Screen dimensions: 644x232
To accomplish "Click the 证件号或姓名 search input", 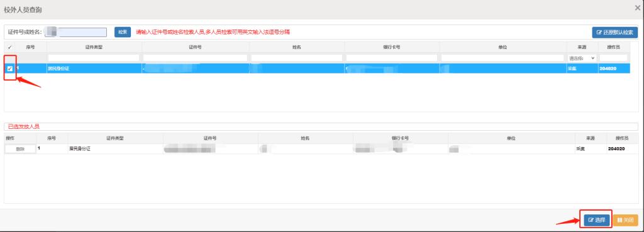I will [x=75, y=32].
